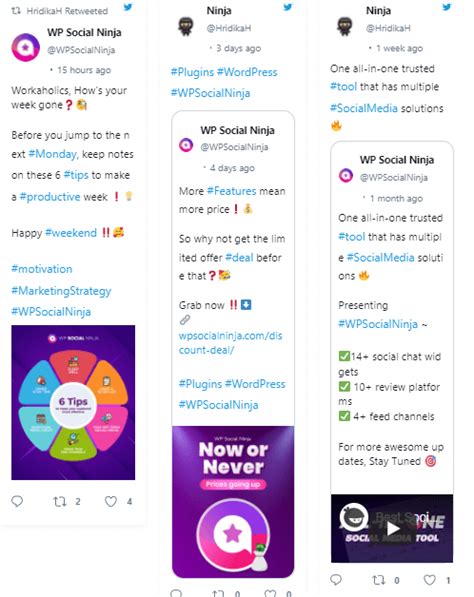Play the Best Social Media Tool video
The image size is (474, 597).
pyautogui.click(x=393, y=528)
